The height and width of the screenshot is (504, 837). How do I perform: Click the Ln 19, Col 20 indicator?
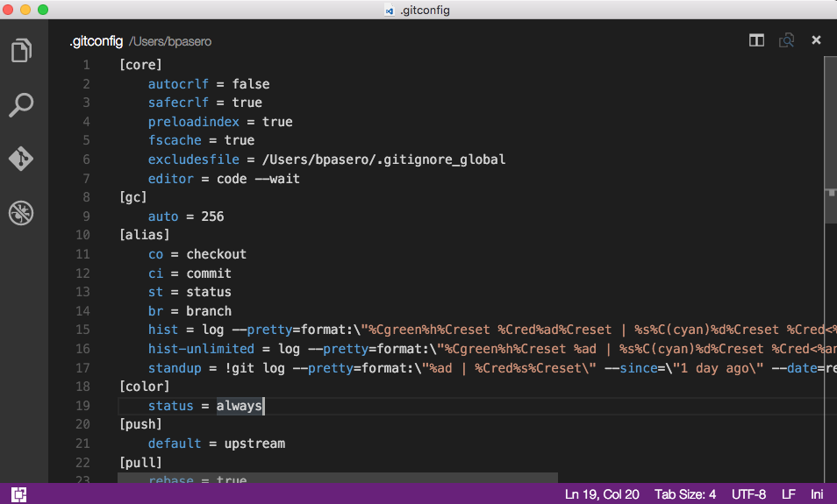[604, 494]
